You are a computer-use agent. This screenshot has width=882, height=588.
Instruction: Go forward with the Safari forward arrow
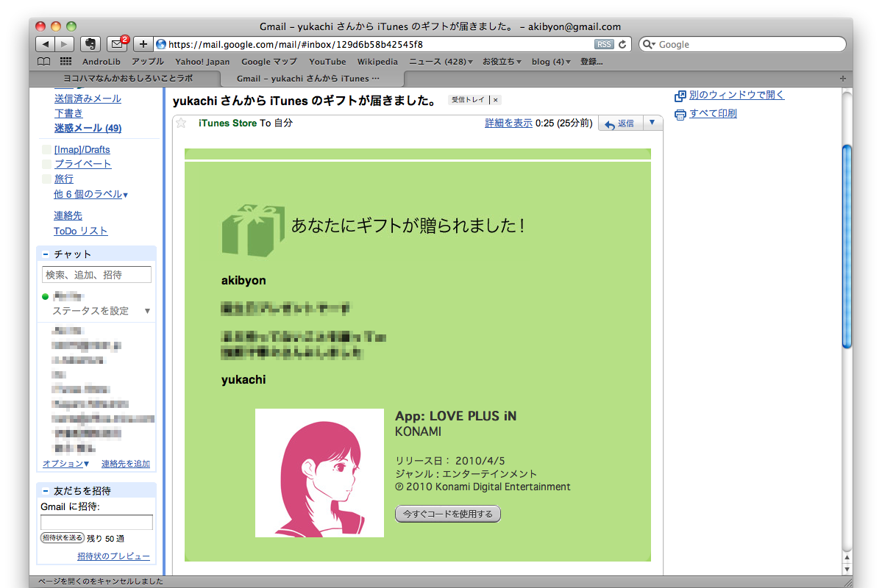(x=65, y=44)
